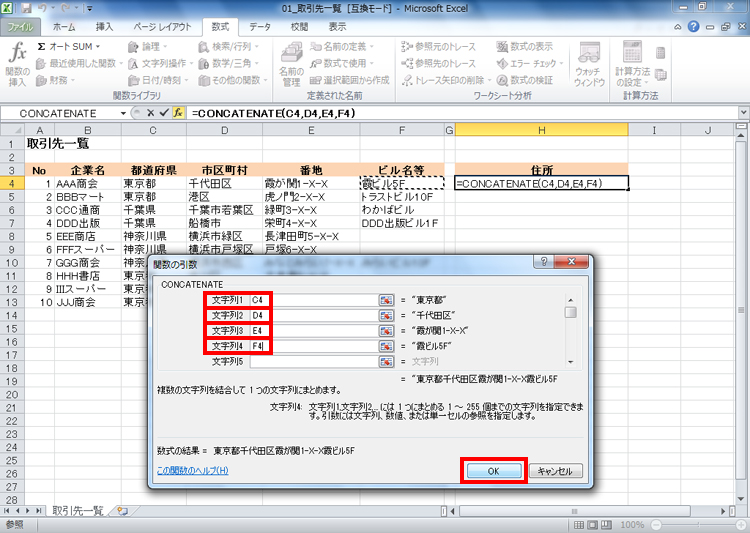Click 選択範囲から作成 button
The height and width of the screenshot is (533, 750).
click(x=349, y=80)
